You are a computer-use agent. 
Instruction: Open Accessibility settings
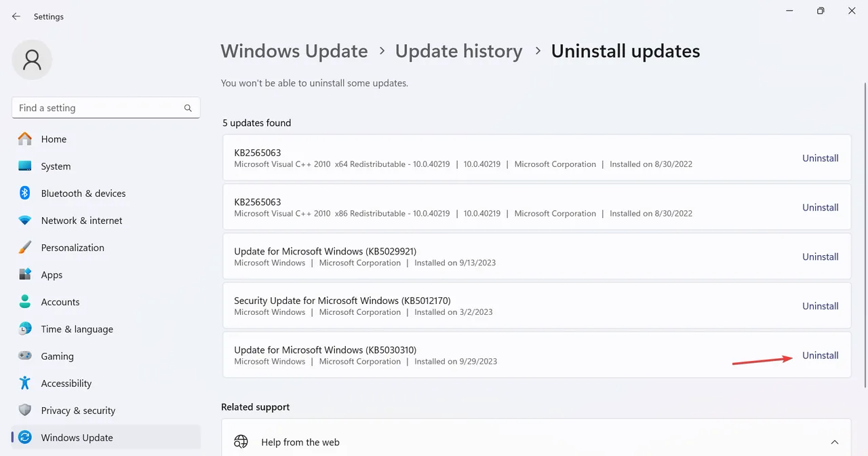click(x=106, y=383)
